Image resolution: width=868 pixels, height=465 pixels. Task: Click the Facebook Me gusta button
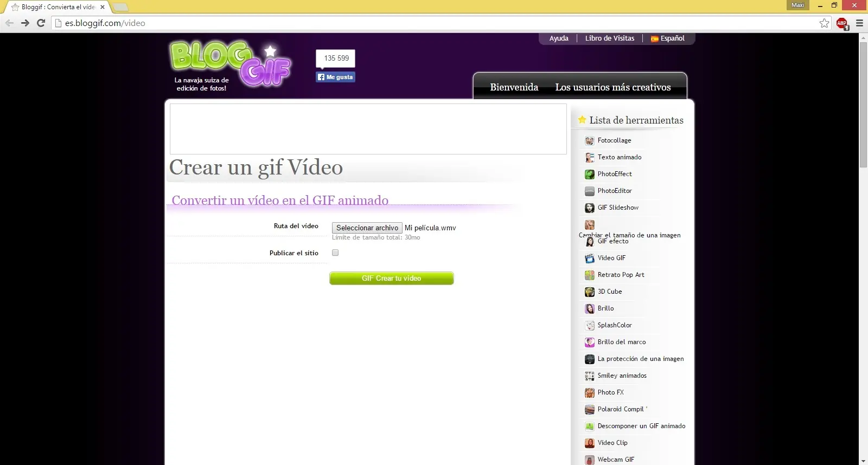click(336, 77)
